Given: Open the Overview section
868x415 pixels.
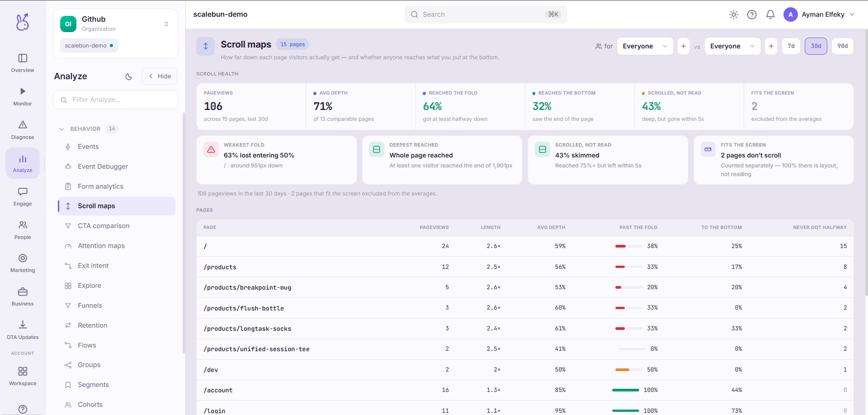Looking at the screenshot, I should [x=23, y=63].
